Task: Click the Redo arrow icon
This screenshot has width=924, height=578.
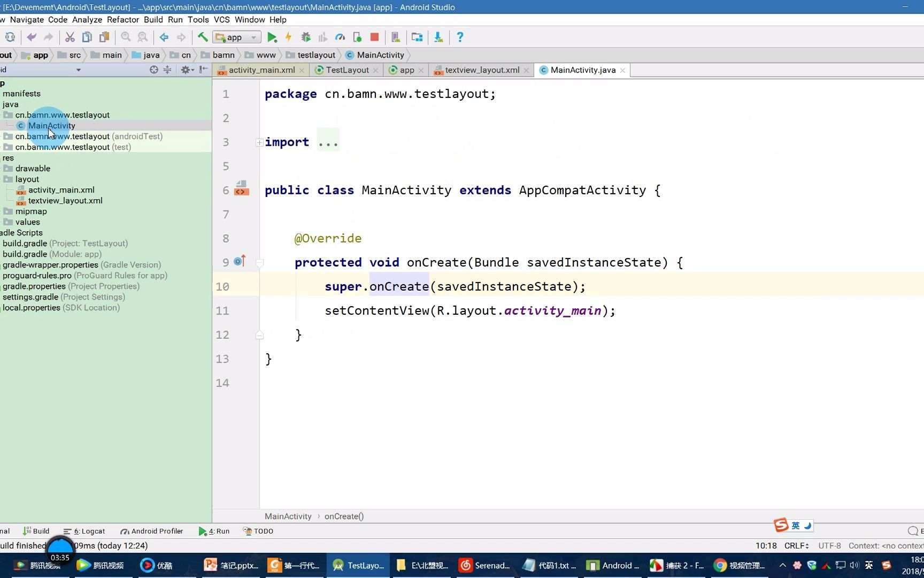Action: (x=49, y=37)
